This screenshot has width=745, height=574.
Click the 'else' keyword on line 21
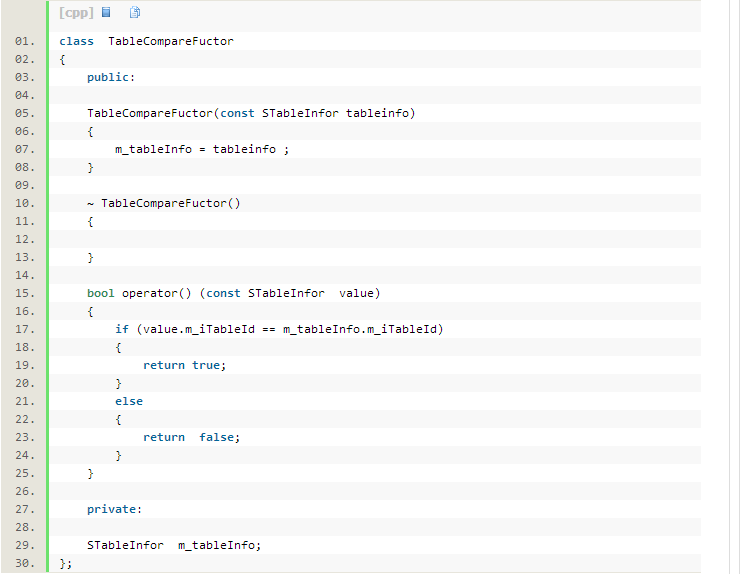[x=129, y=402]
